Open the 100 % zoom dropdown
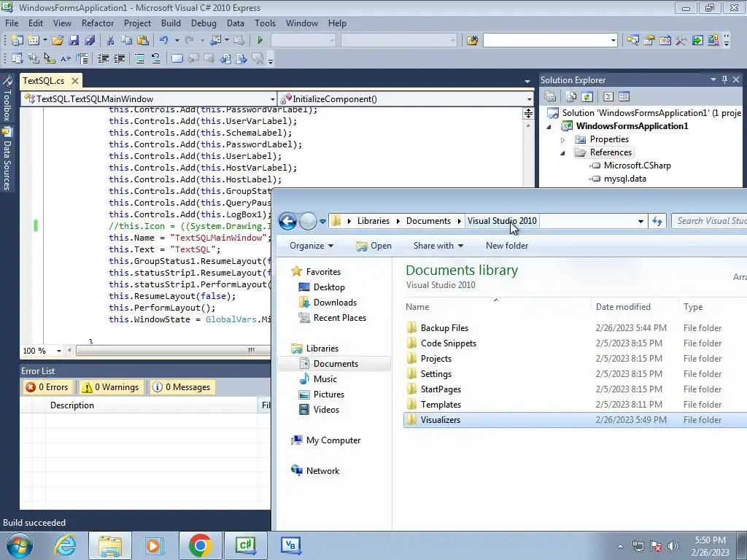 59,351
